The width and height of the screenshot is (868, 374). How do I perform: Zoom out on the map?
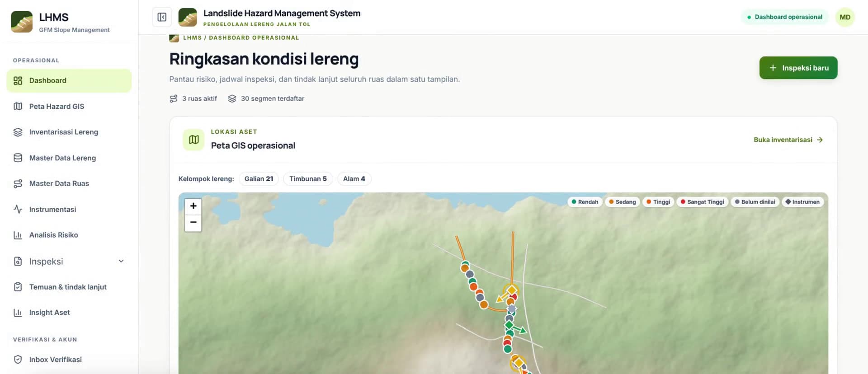tap(193, 223)
